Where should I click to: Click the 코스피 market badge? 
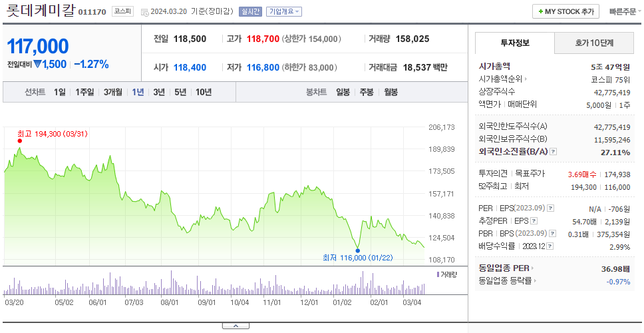(123, 11)
